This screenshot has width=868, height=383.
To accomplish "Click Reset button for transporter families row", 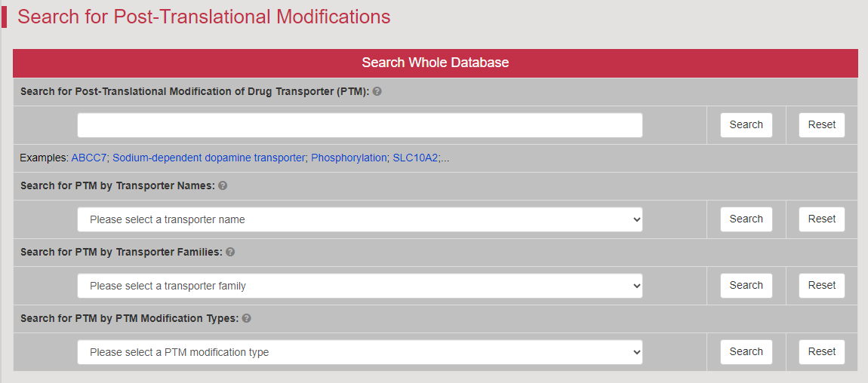I will pos(821,286).
